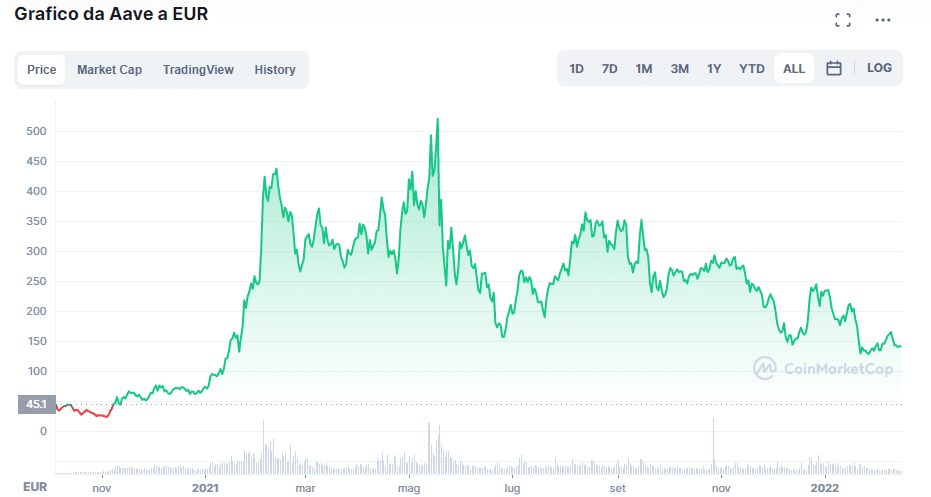Open fullscreen chart view icon

point(843,20)
